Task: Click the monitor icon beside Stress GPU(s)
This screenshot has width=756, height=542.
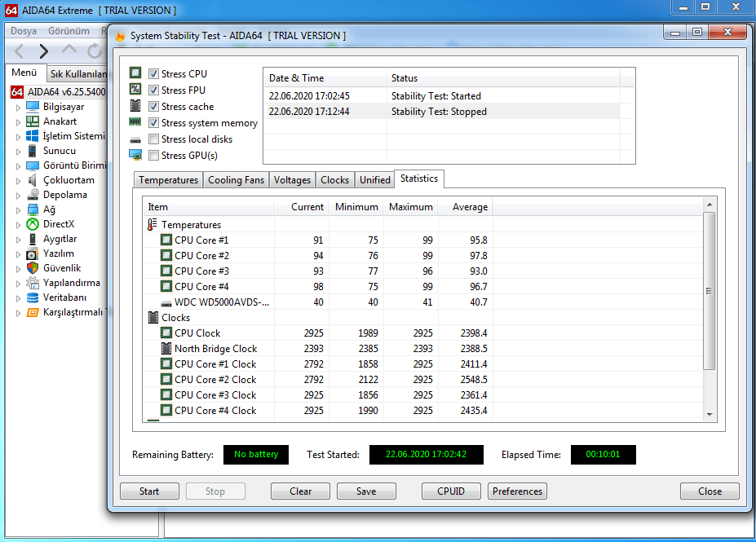Action: 135,155
